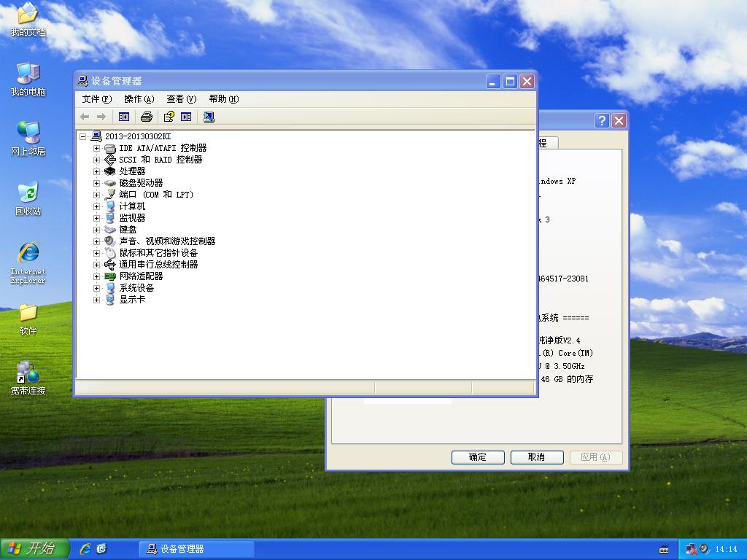Select the 计算机 tree label
This screenshot has height=560, width=747.
132,206
